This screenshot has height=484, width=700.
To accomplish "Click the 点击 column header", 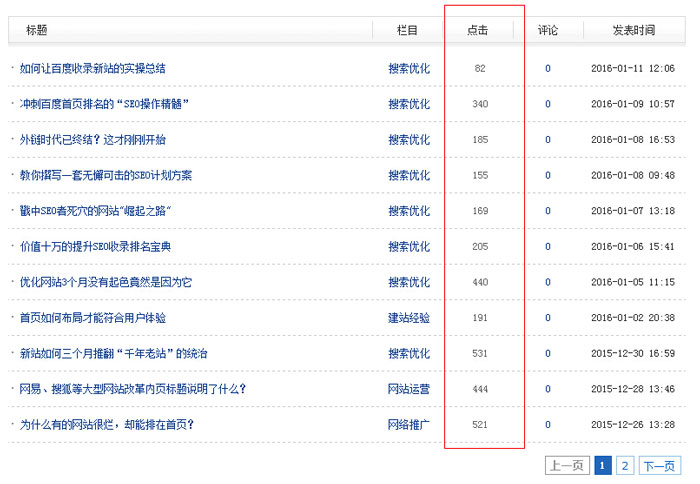I will click(477, 31).
